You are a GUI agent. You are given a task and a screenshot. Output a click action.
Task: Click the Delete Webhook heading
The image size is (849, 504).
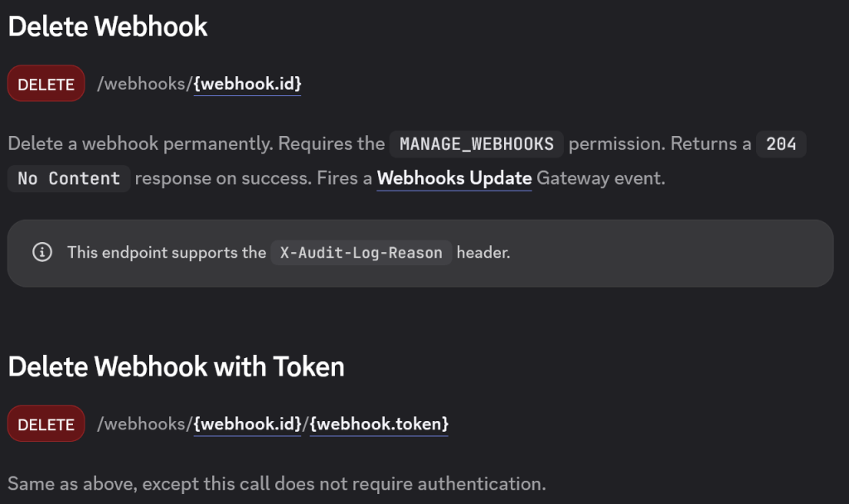(108, 27)
